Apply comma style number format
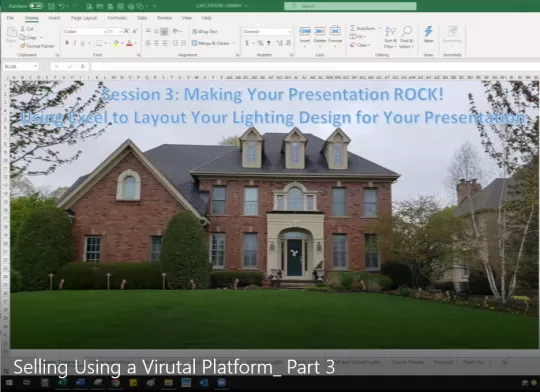 pyautogui.click(x=269, y=43)
